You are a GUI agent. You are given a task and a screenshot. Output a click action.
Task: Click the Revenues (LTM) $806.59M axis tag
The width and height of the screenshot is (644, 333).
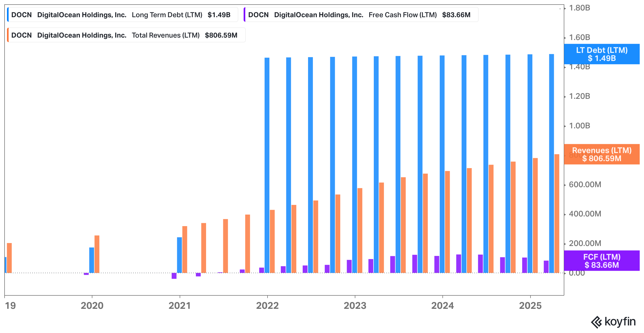tap(602, 154)
